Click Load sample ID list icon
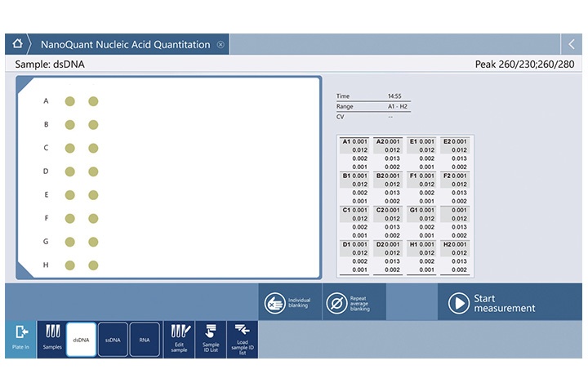The height and width of the screenshot is (392, 588). [x=242, y=339]
